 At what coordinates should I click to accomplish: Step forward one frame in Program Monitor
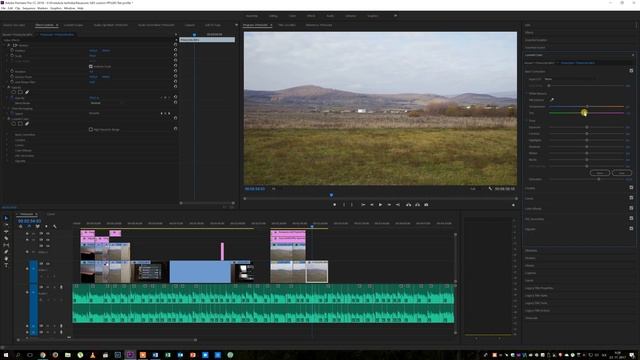(389, 204)
